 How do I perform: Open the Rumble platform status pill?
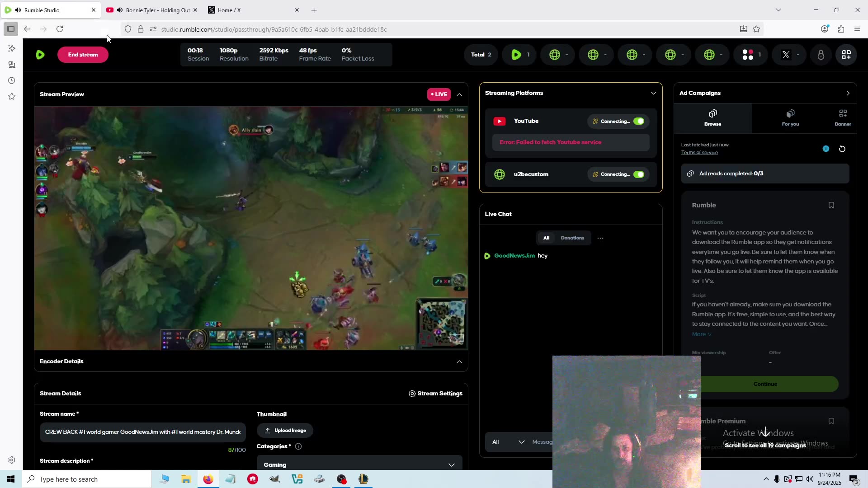tap(519, 55)
